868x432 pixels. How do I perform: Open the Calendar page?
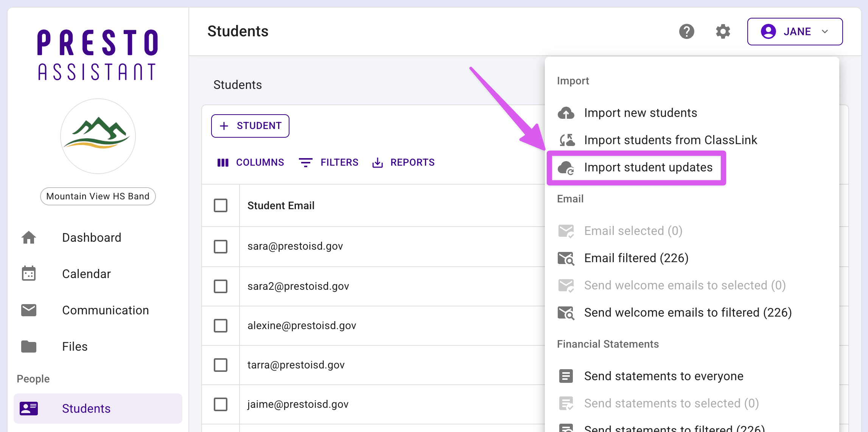pos(86,274)
